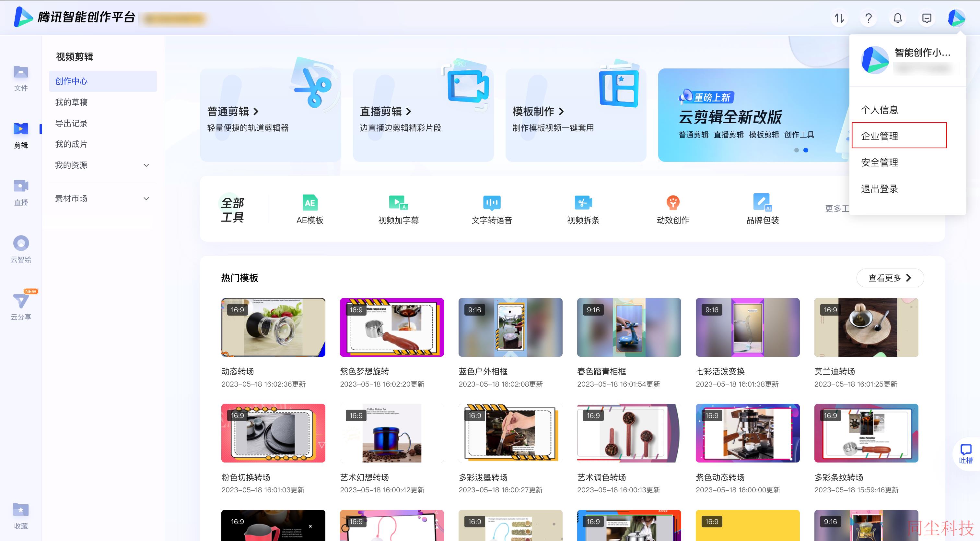Open the 直播 sidebar section

click(21, 193)
